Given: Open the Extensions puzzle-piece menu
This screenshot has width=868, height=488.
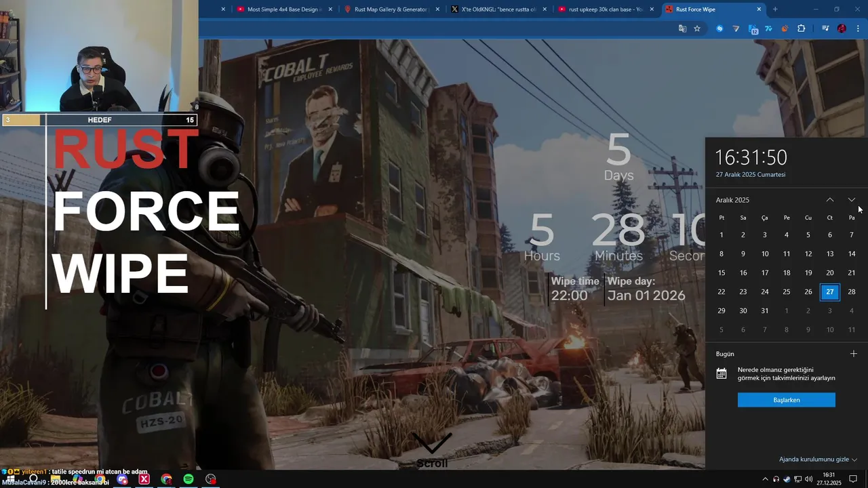Looking at the screenshot, I should pos(801,28).
